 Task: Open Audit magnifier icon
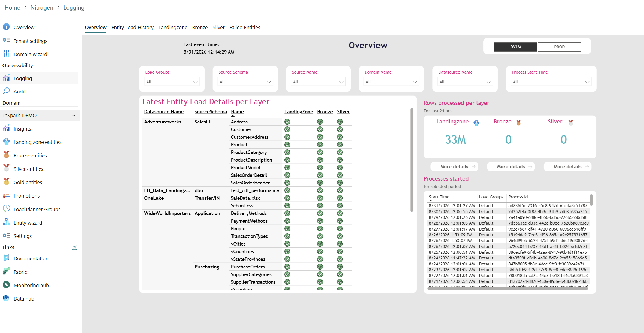tap(6, 91)
